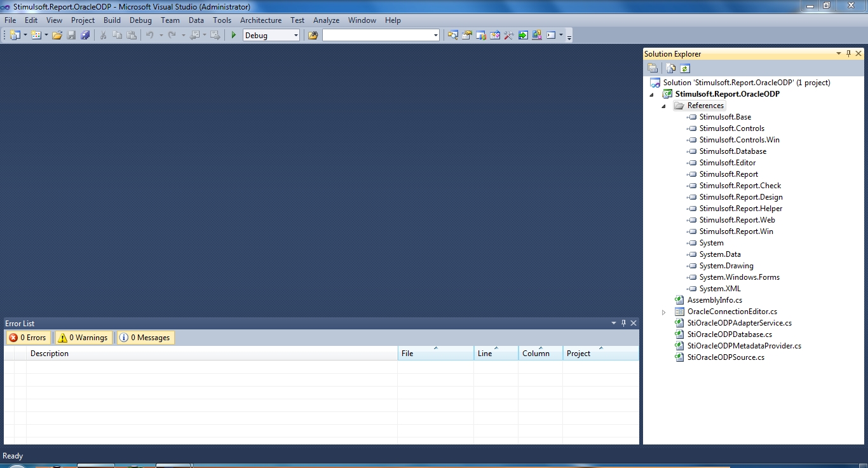Image resolution: width=868 pixels, height=468 pixels.
Task: Close the Error List panel
Action: coord(634,323)
